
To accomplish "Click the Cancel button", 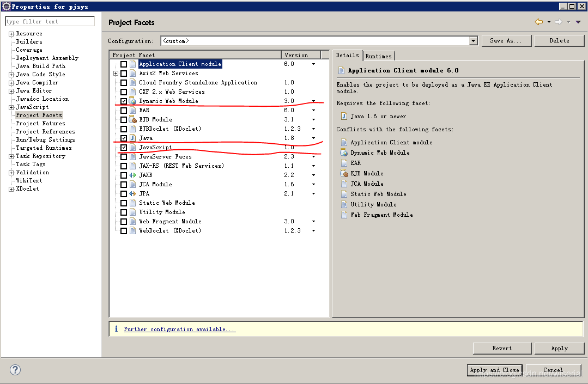I will [x=553, y=370].
